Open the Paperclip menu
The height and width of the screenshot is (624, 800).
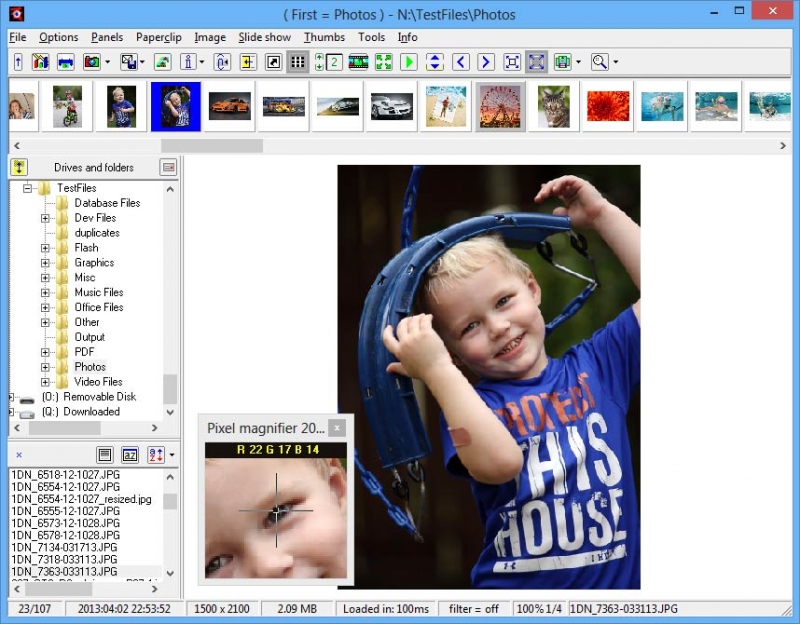[x=159, y=37]
